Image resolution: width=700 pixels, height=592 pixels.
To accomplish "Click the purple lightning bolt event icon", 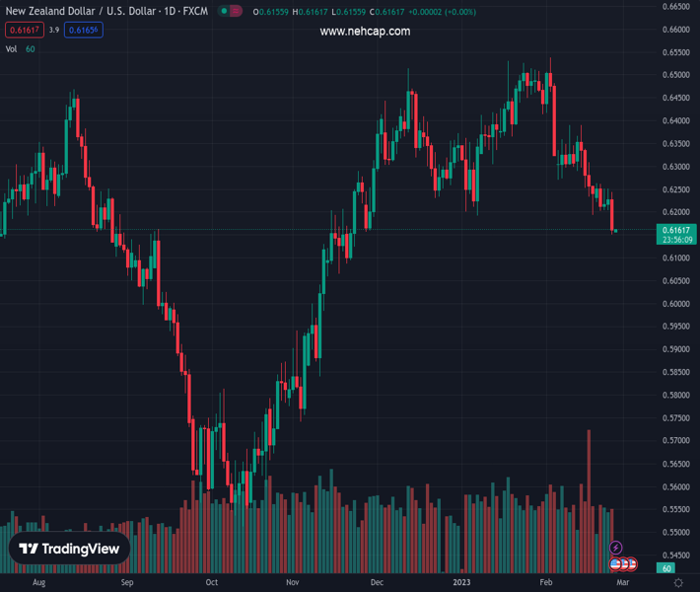I will point(616,548).
